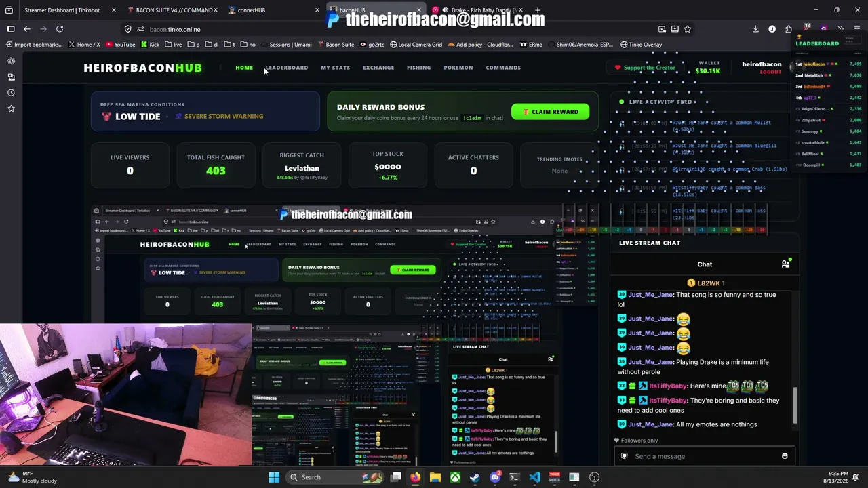The height and width of the screenshot is (488, 868).
Task: Navigate to the Exchange section
Action: [x=378, y=68]
